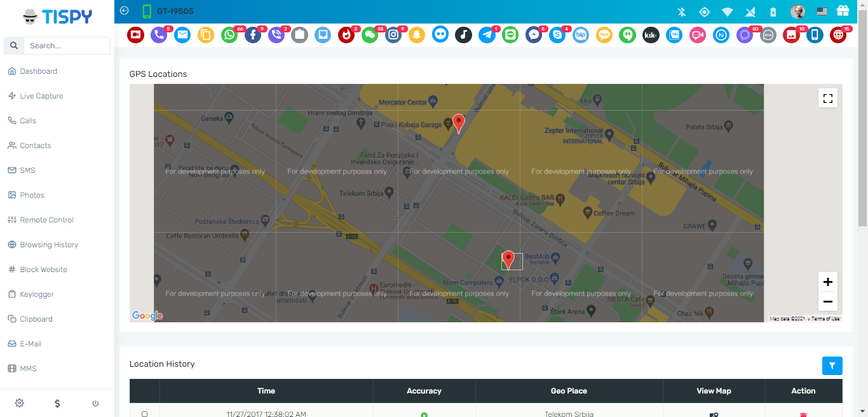The image size is (868, 417).
Task: Open the user avatar profile menu
Action: [797, 11]
